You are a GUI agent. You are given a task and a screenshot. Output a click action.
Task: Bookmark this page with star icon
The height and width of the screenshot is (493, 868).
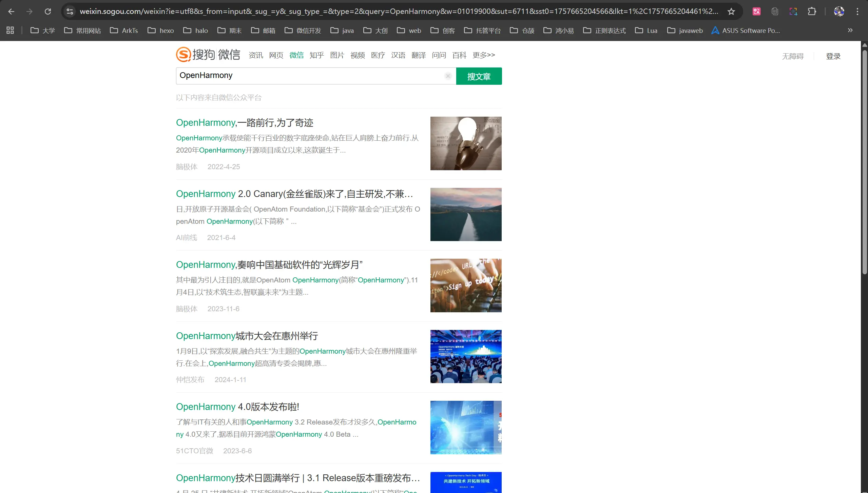[x=731, y=12]
